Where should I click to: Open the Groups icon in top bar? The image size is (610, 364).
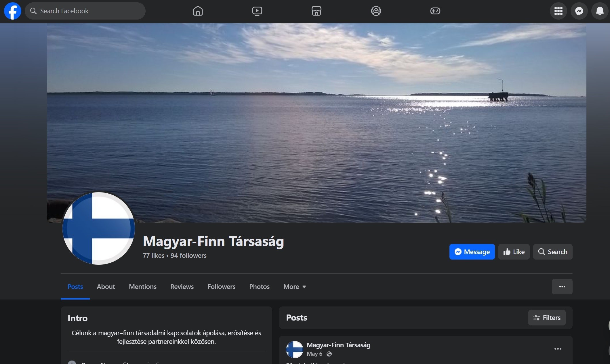[x=376, y=11]
